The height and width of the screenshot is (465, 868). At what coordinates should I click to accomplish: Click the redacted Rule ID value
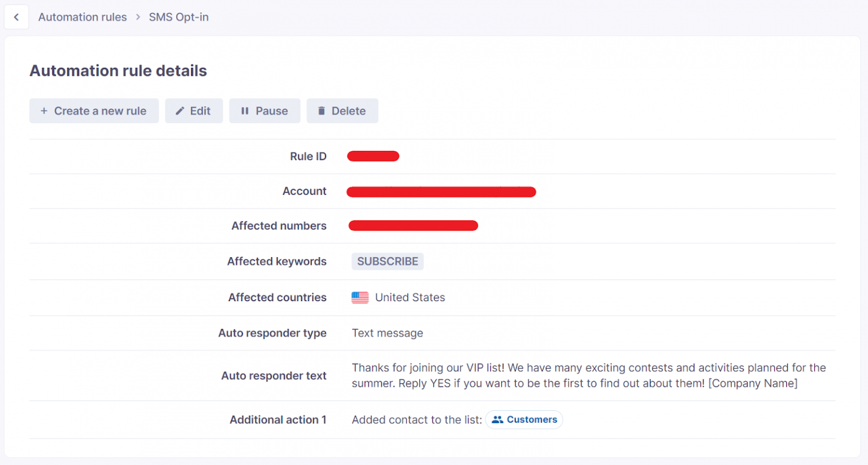pyautogui.click(x=373, y=156)
